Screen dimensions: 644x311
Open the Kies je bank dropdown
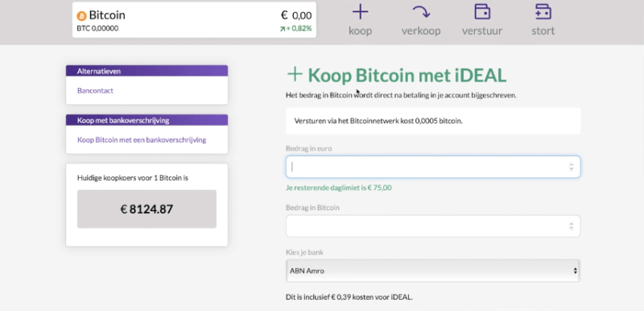click(433, 271)
